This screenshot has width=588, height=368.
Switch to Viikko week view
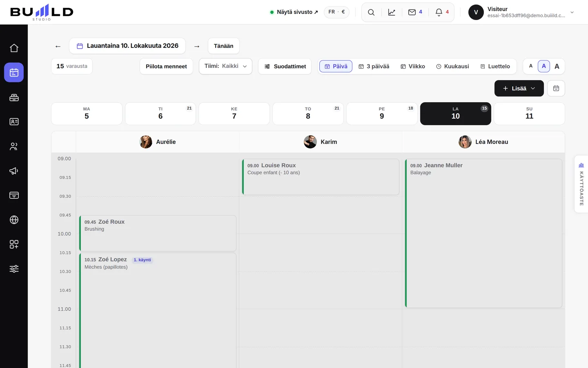(412, 66)
